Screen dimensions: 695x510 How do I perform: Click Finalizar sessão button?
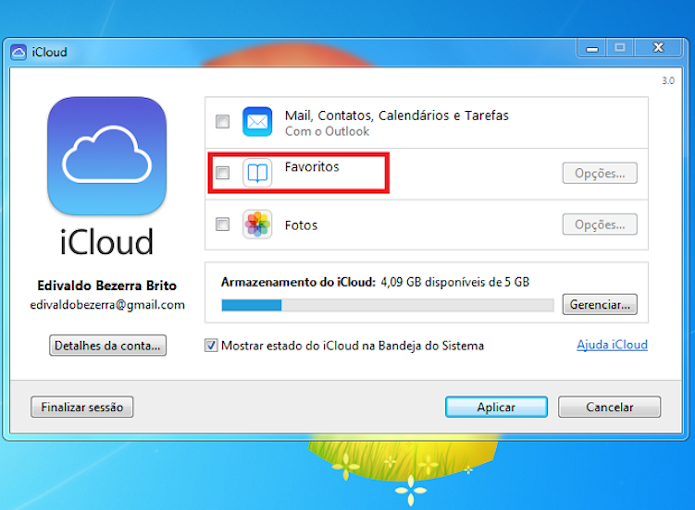[82, 407]
